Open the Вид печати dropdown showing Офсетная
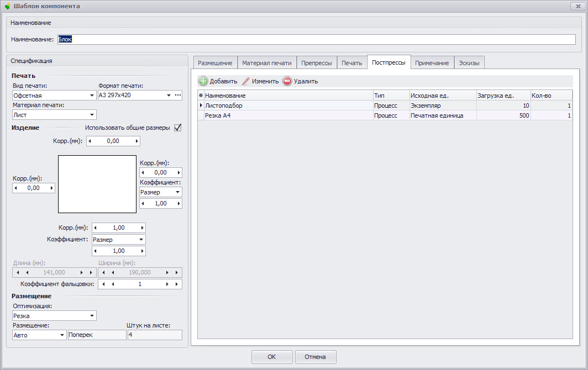The height and width of the screenshot is (370, 588). [92, 96]
